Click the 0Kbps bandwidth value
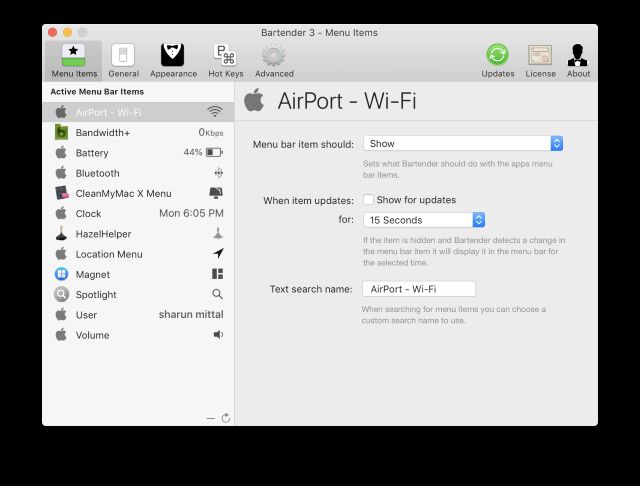The height and width of the screenshot is (486, 640). (211, 132)
